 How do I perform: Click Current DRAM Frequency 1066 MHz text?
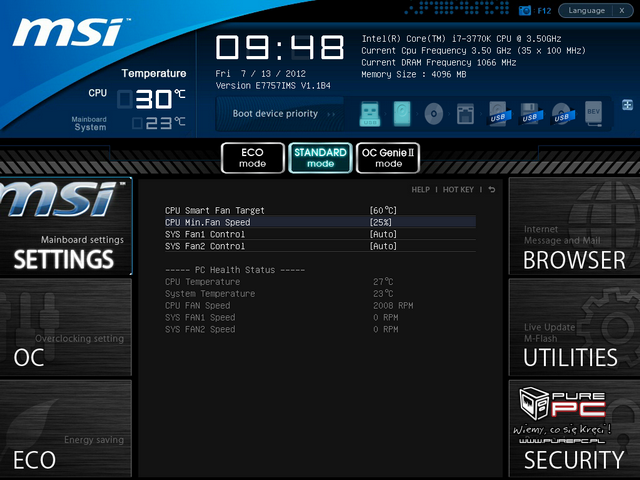[439, 63]
